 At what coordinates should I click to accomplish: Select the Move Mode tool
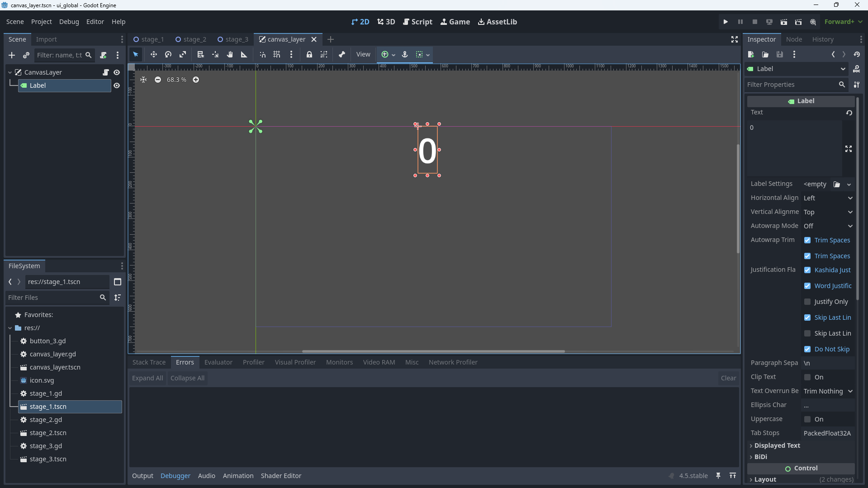[154, 54]
